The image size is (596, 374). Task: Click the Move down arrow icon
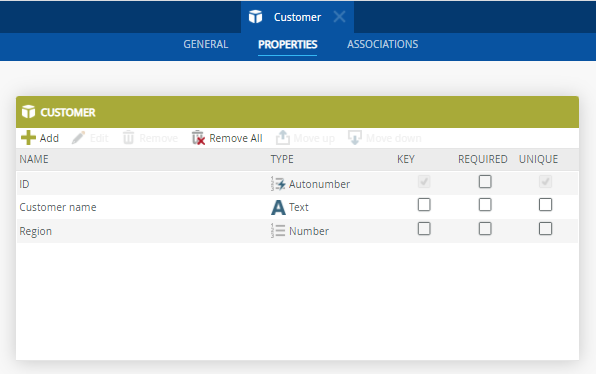355,138
